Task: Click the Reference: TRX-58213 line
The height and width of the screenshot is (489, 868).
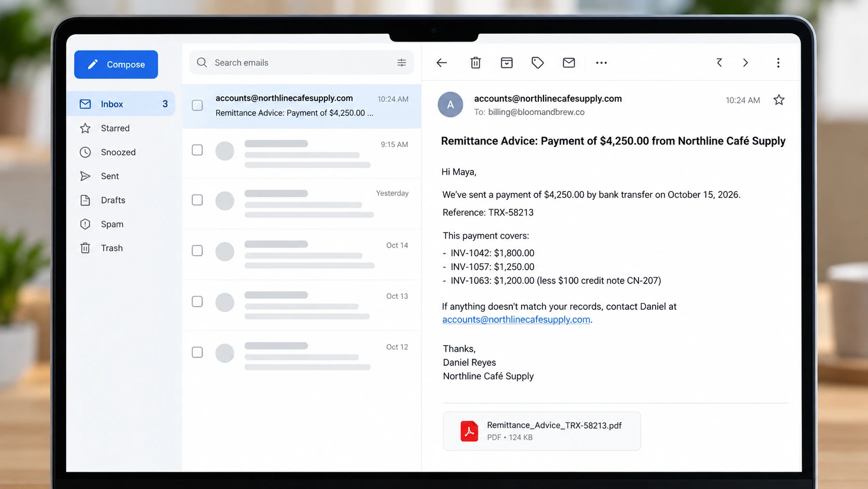Action: pyautogui.click(x=488, y=213)
